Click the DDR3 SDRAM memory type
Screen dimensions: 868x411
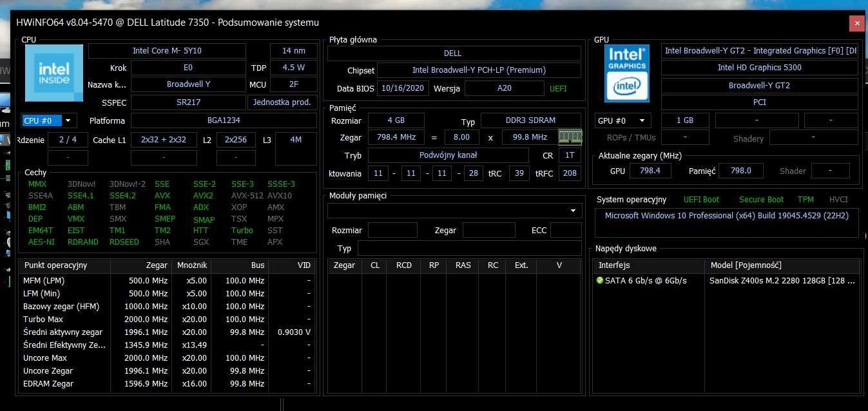531,120
